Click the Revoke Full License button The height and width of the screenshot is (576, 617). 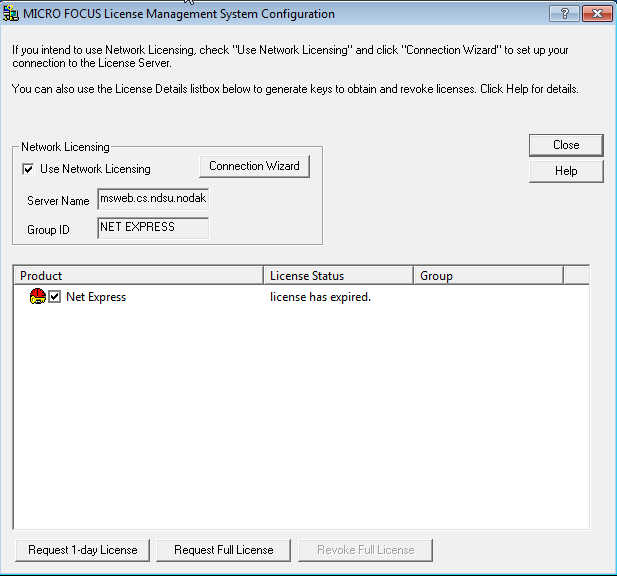(365, 550)
